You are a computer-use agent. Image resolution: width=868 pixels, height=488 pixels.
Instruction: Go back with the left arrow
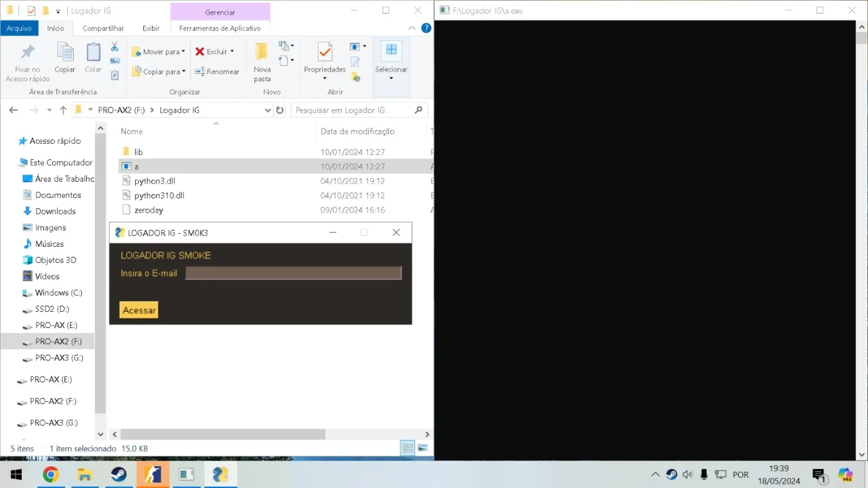point(14,110)
